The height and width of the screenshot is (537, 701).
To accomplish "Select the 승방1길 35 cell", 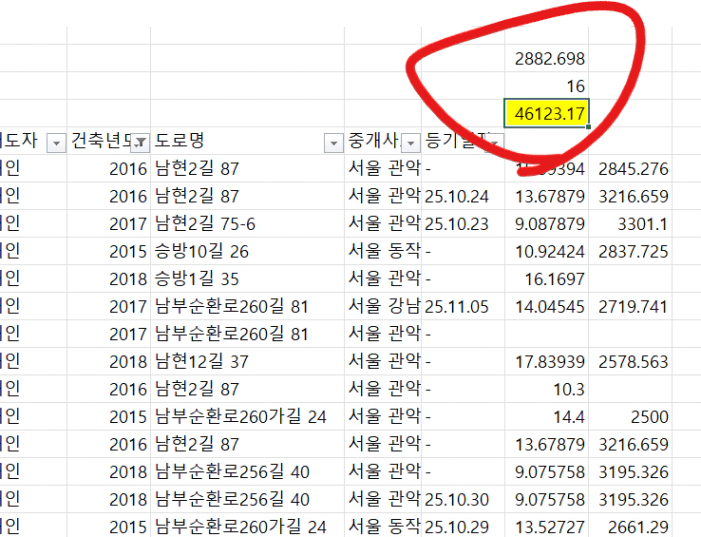I will (x=197, y=279).
